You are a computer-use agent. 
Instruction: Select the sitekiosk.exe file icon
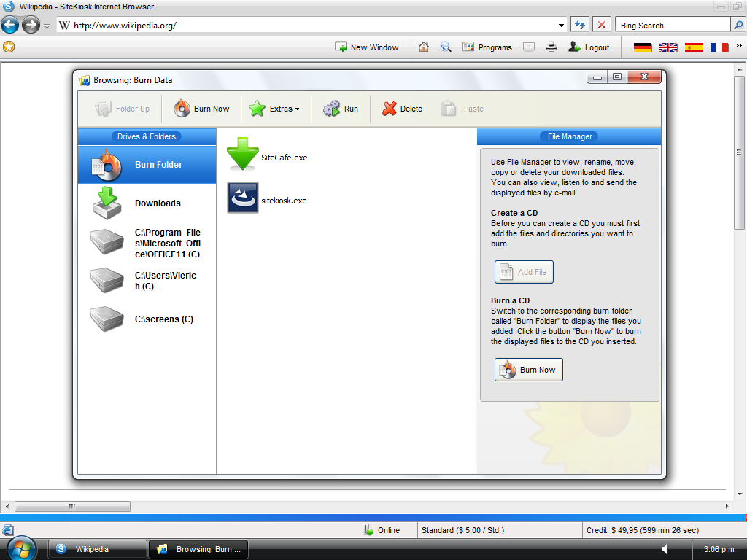tap(242, 198)
